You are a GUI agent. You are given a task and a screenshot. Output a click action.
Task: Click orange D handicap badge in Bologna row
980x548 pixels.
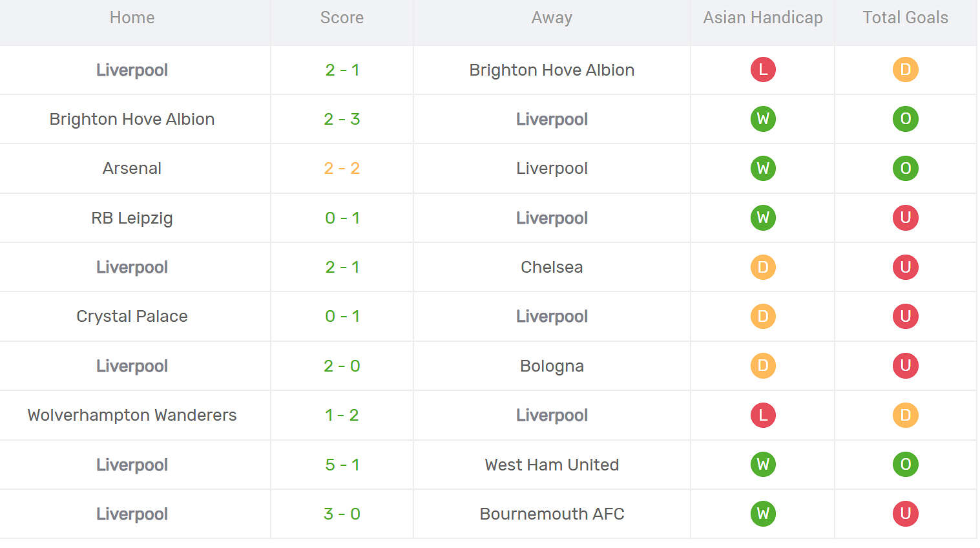[762, 366]
